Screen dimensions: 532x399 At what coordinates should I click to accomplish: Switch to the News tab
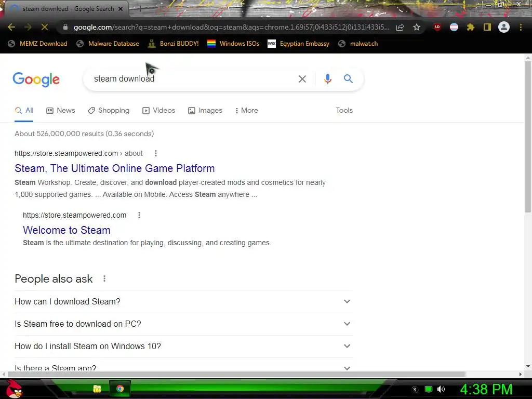pos(61,111)
